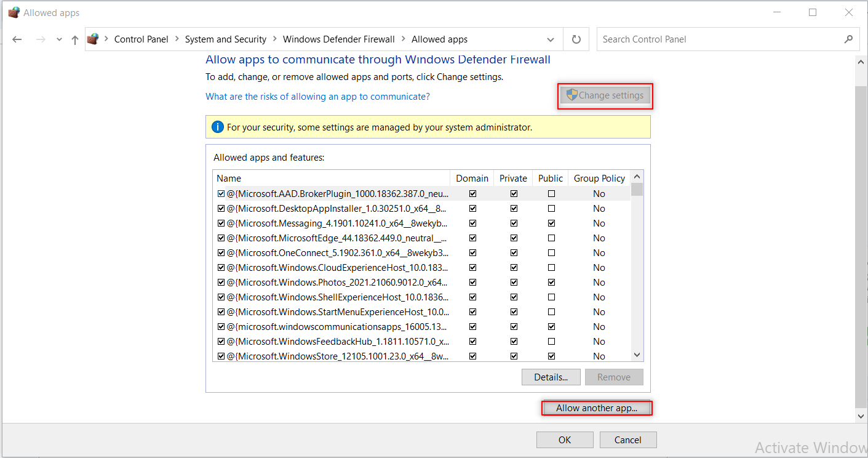Close the Allowed apps window
Image resolution: width=868 pixels, height=458 pixels.
tap(849, 12)
